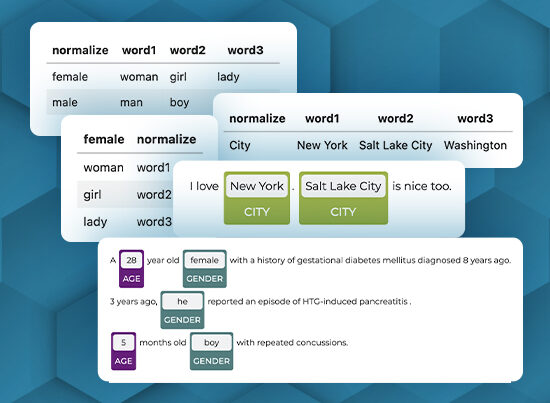Viewport: 550px width, 403px height.
Task: Click the 'he' GENDER entity tag
Action: 182,310
